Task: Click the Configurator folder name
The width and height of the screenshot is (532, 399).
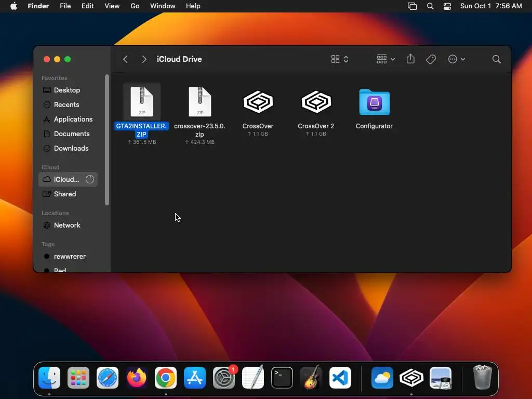Action: coord(374,126)
